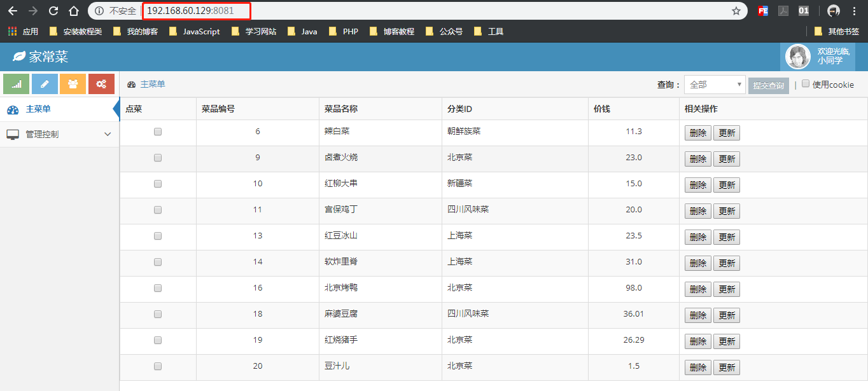
Task: Go to browser home page icon
Action: (x=74, y=11)
